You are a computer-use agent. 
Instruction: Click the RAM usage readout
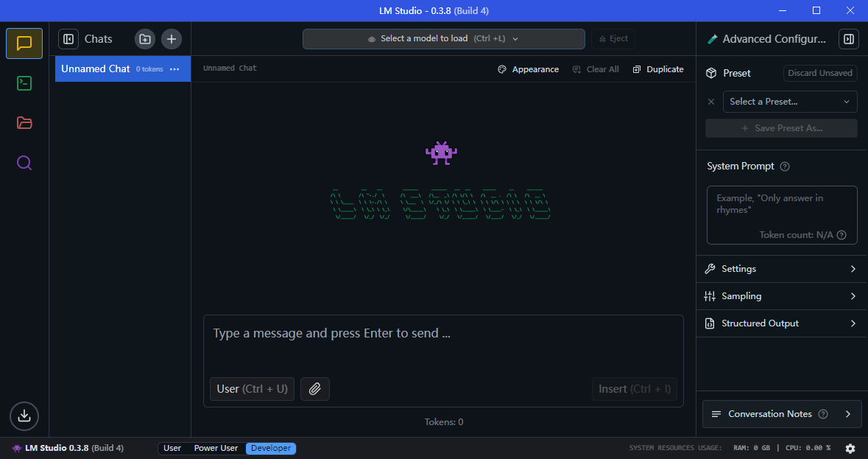[752, 448]
